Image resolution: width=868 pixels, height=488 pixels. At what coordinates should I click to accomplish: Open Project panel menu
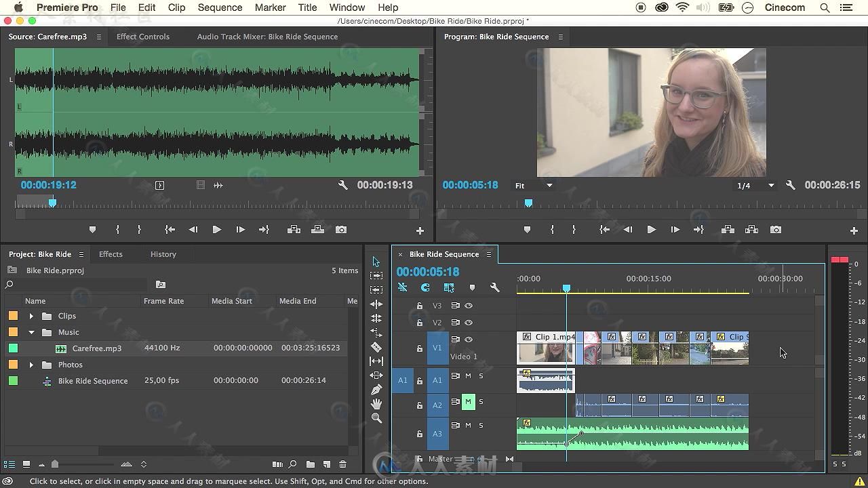point(81,254)
